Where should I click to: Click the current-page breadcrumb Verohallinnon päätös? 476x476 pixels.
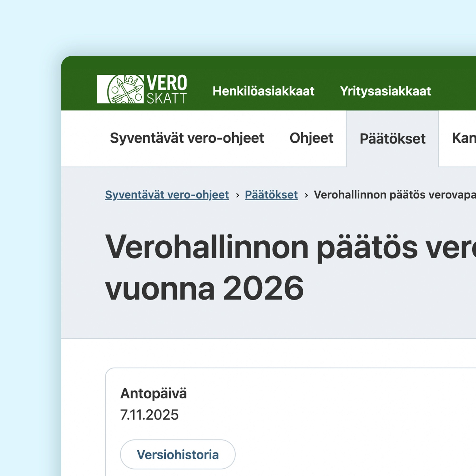tap(394, 195)
